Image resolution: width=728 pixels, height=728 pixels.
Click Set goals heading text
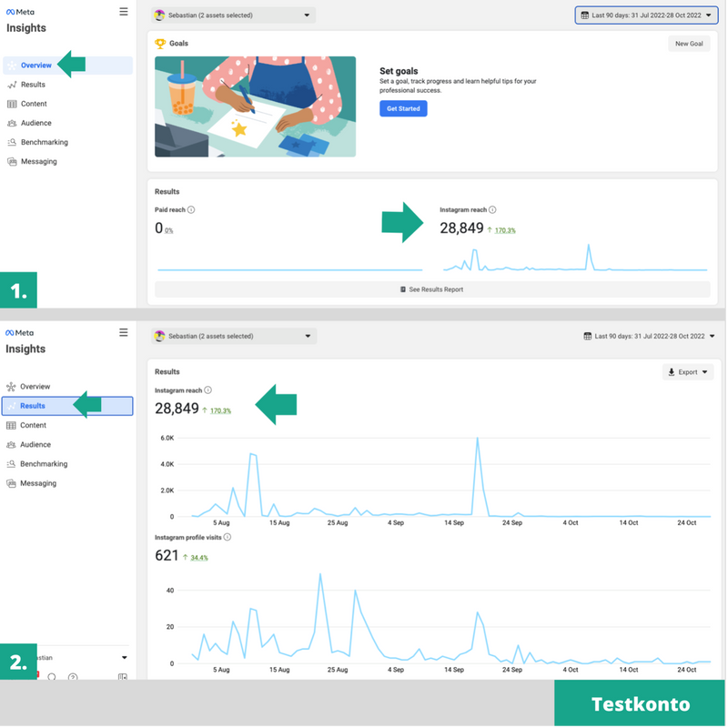399,72
